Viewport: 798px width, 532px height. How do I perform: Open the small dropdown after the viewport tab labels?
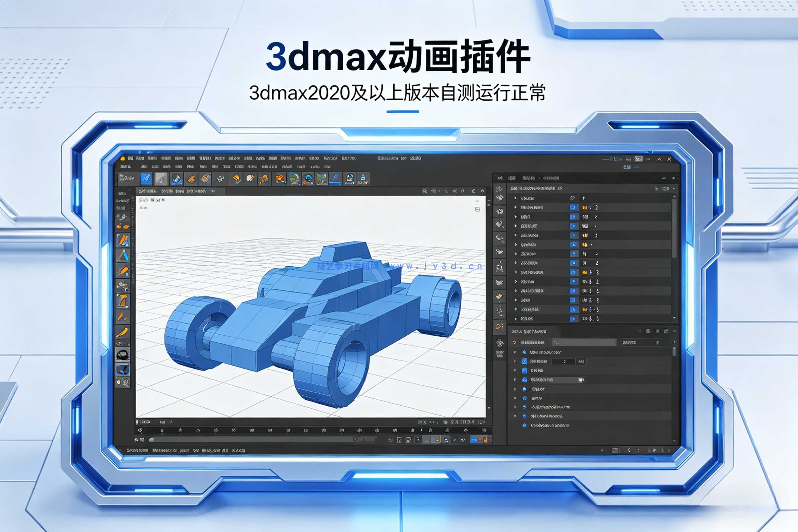(213, 191)
